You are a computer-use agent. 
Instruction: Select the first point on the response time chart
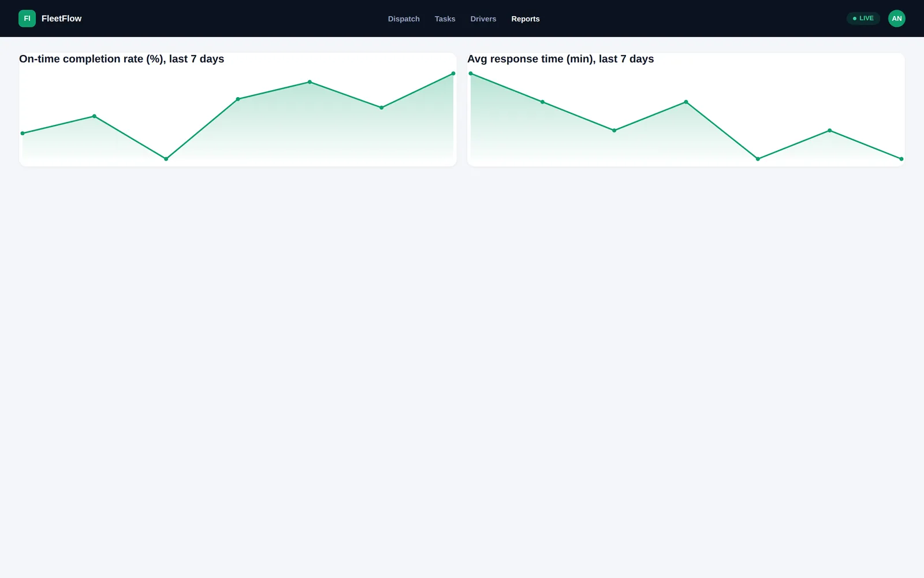click(471, 73)
